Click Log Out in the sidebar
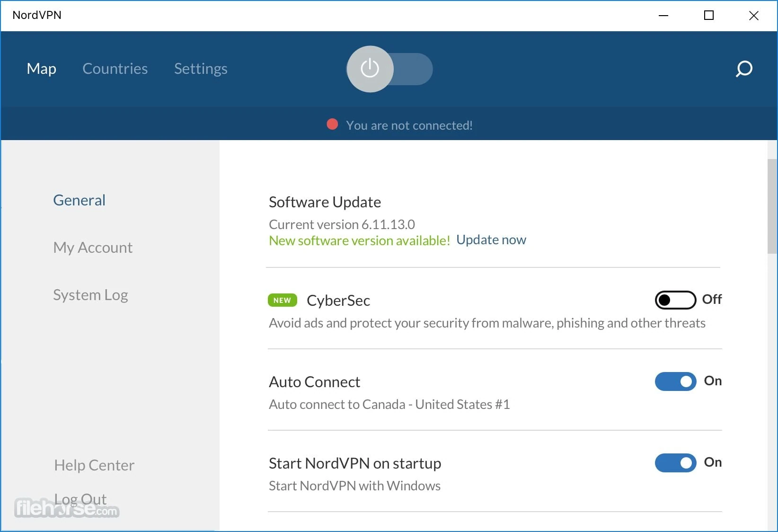 (x=80, y=499)
